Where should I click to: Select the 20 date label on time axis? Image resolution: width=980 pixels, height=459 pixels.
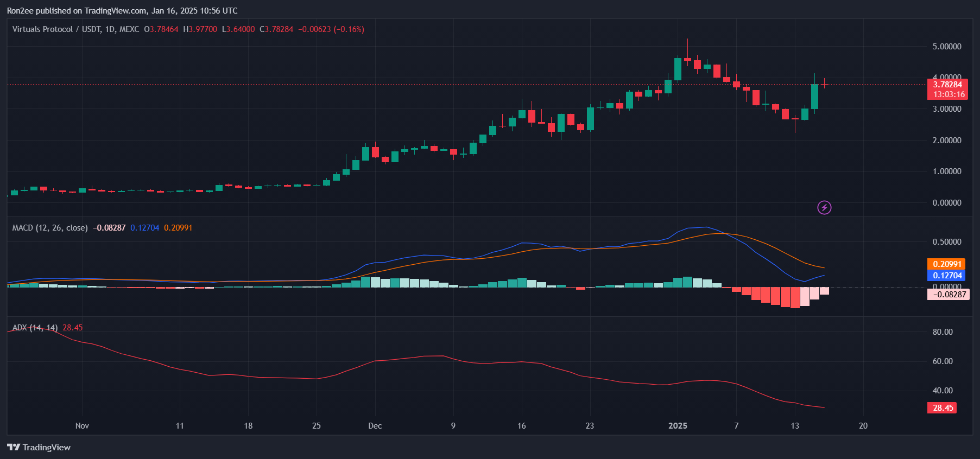[x=863, y=426]
